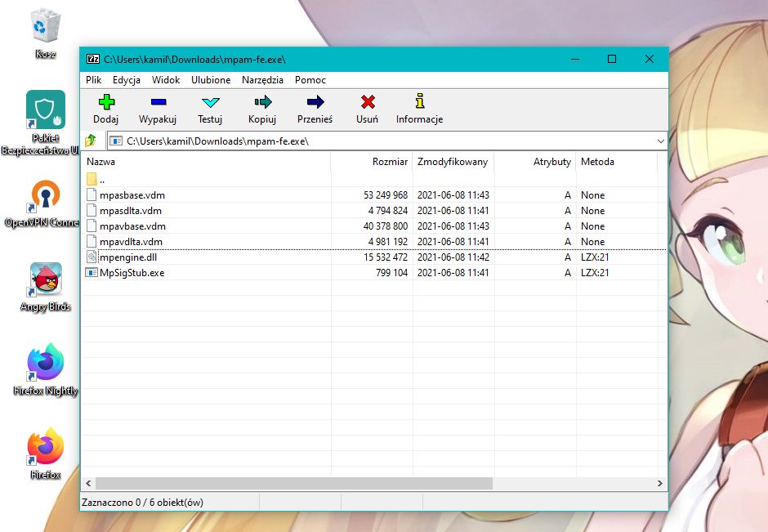Expand the address path dropdown
Image resolution: width=768 pixels, height=532 pixels.
click(660, 141)
